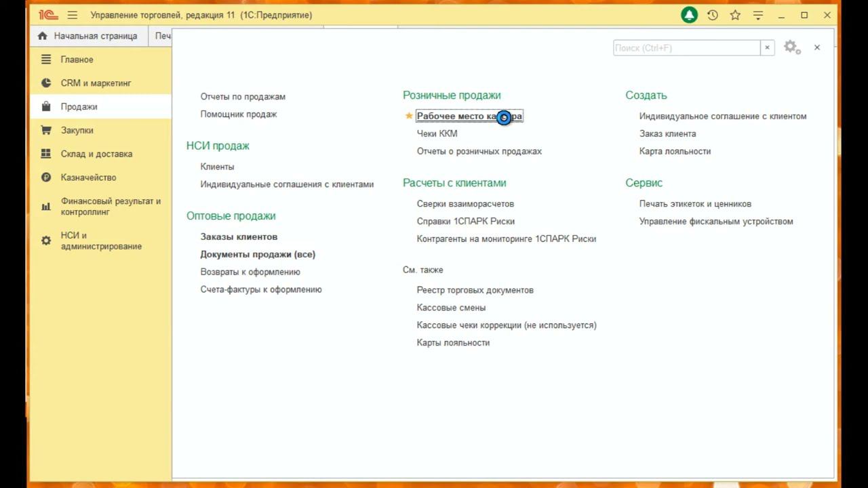
Task: Open Индивидуальные соглашения с клиентами
Action: [x=287, y=184]
